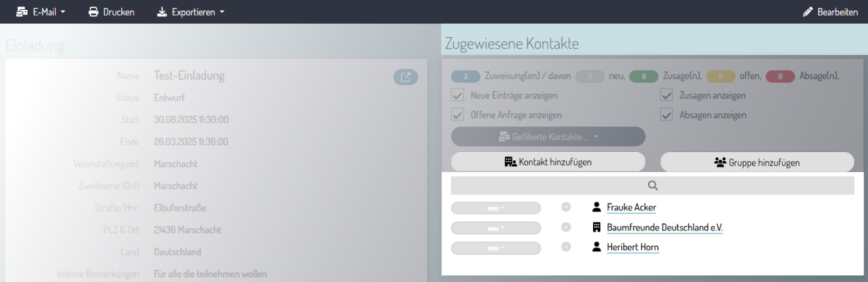Viewport: 868px width, 282px height.
Task: Toggle Offene Anfrage anzeigen checkbox
Action: [458, 115]
